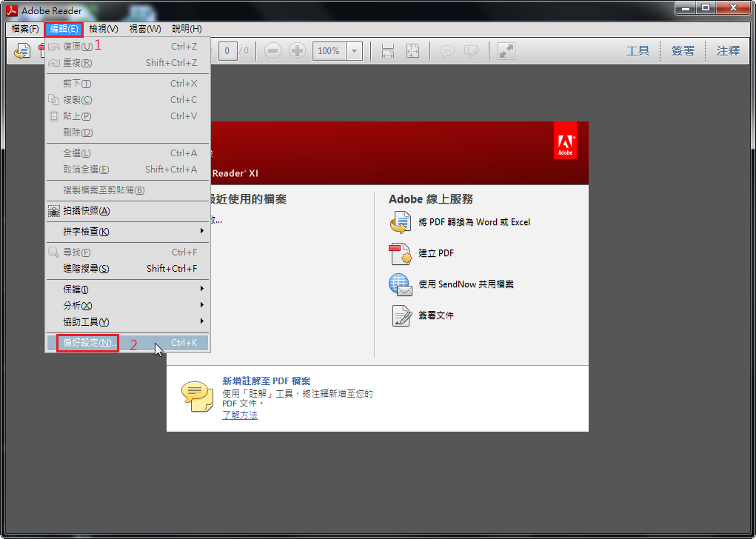
Task: Follow the 了解方法 link
Action: tap(240, 415)
